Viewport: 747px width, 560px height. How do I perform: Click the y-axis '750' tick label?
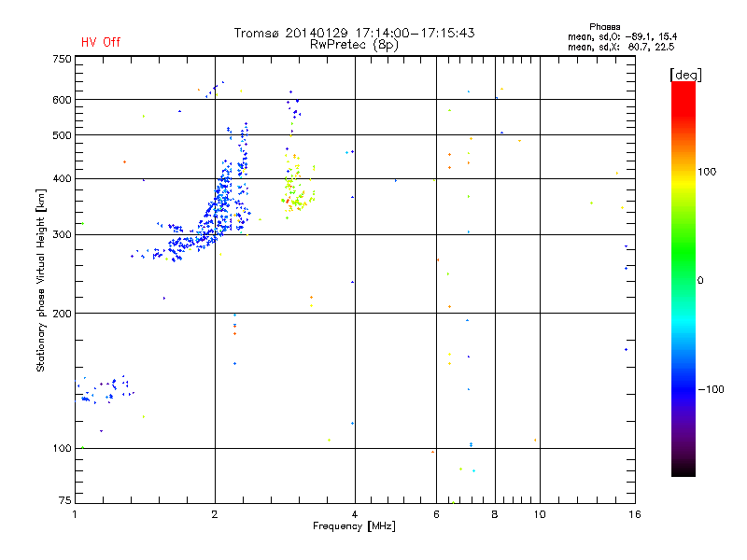(62, 59)
